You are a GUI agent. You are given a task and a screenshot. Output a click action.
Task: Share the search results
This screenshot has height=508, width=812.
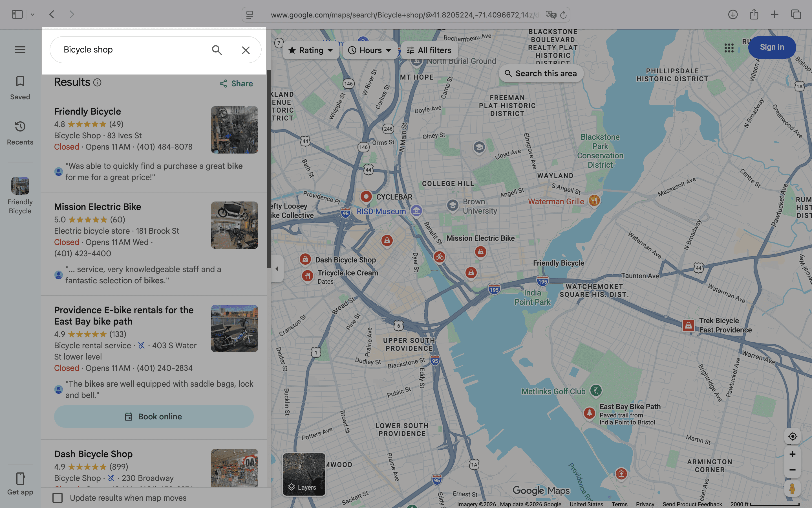click(236, 83)
